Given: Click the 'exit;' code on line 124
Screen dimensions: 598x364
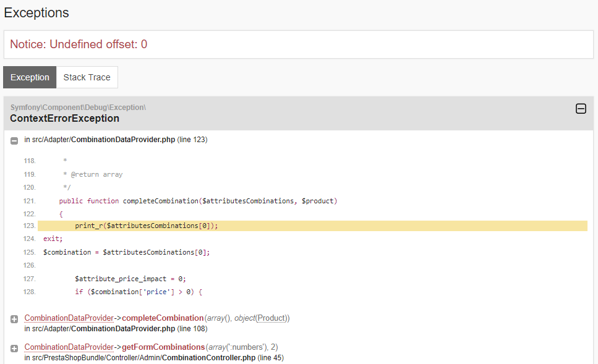Looking at the screenshot, I should point(53,239).
